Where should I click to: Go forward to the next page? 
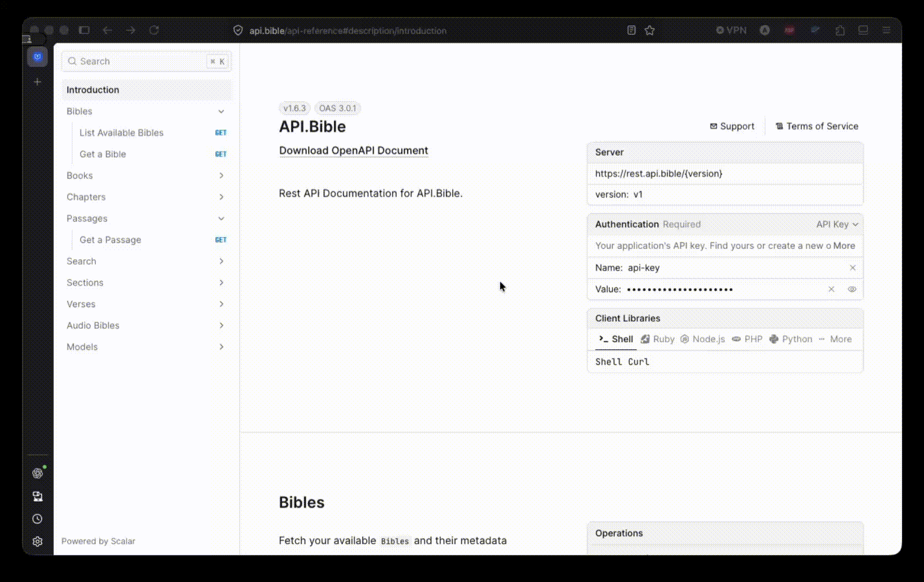pos(131,30)
